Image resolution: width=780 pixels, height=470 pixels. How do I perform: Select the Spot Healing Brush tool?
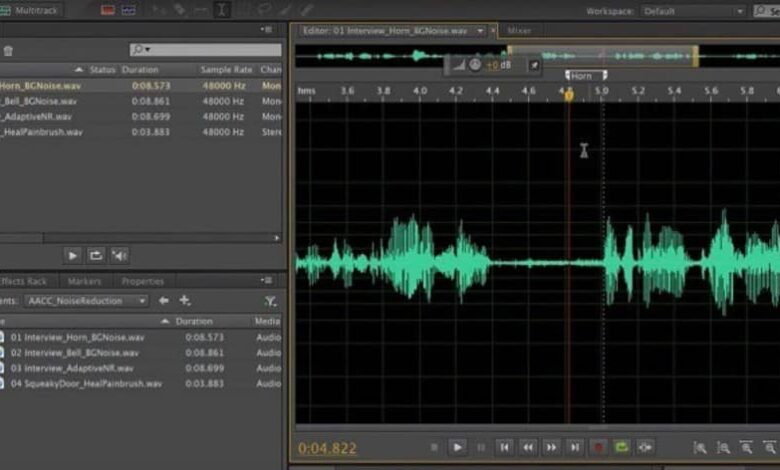click(307, 10)
